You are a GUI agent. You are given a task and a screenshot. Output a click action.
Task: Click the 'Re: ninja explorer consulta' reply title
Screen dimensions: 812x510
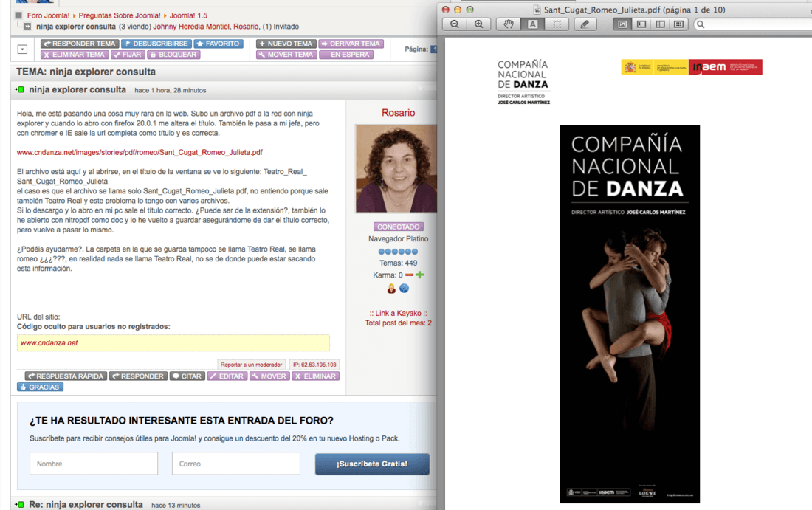pos(86,504)
